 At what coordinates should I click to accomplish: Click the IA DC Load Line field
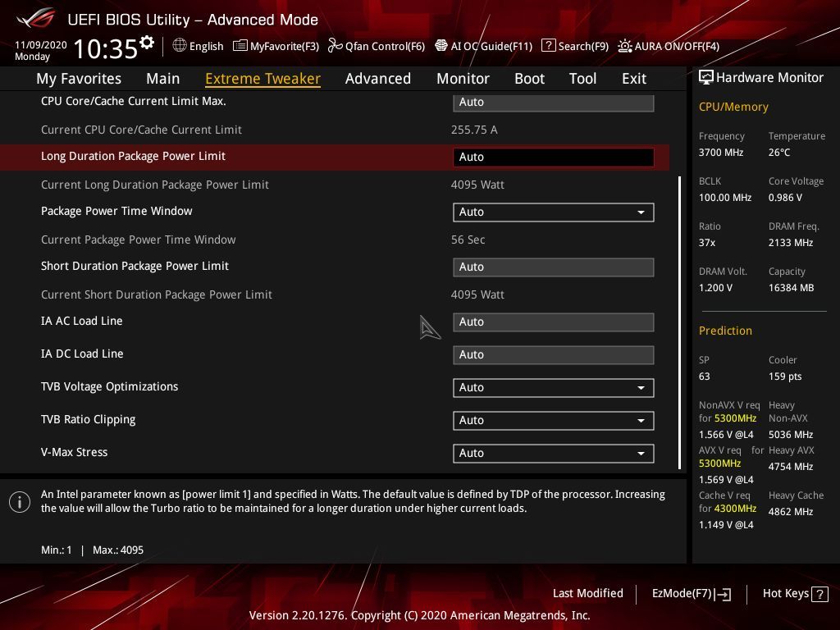click(553, 354)
